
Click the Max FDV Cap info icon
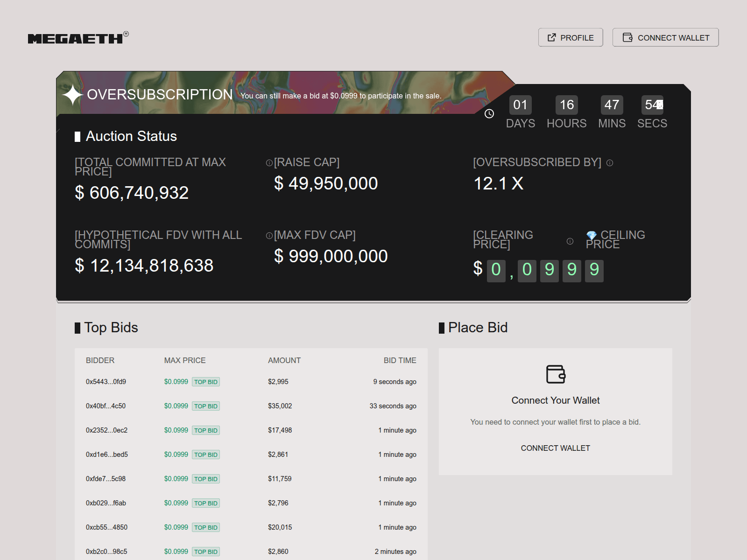point(269,236)
